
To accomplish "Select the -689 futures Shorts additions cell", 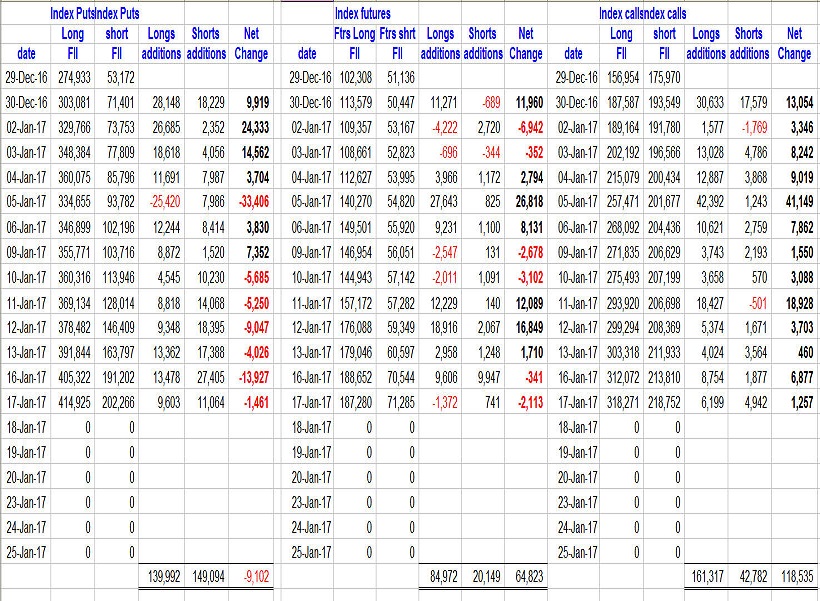I will (x=489, y=102).
